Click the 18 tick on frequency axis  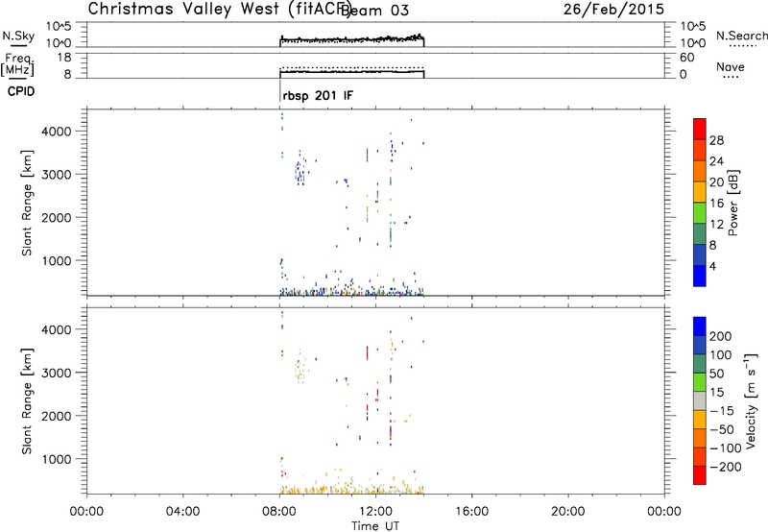[x=63, y=58]
